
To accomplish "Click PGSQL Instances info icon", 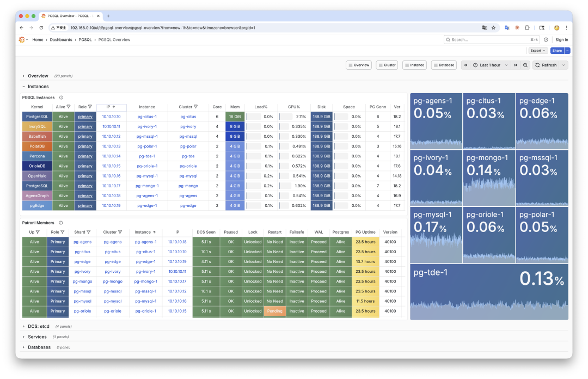I will (61, 97).
